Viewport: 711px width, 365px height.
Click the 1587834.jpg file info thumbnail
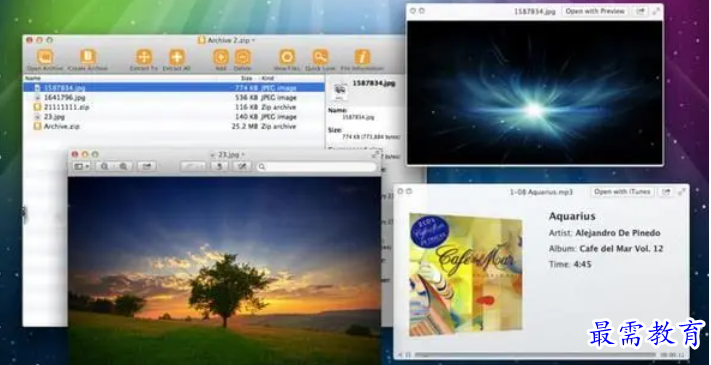[340, 91]
